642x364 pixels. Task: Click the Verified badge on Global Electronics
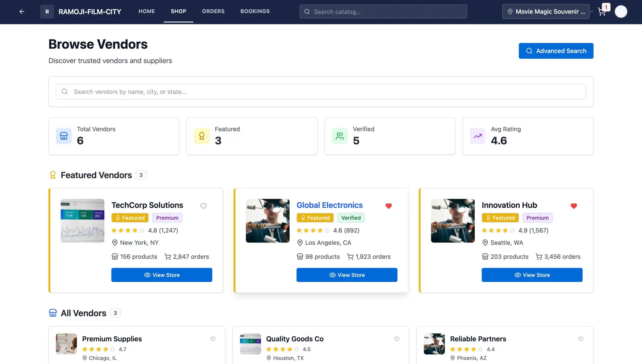click(x=351, y=218)
